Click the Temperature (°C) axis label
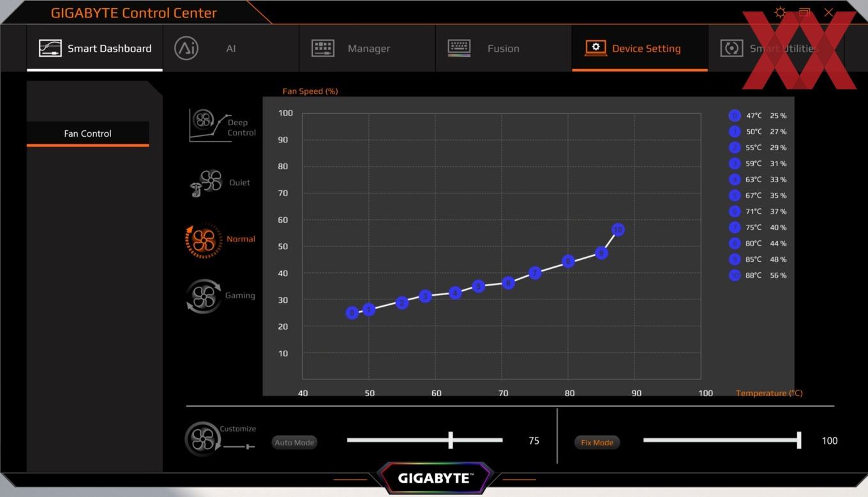 [x=769, y=394]
